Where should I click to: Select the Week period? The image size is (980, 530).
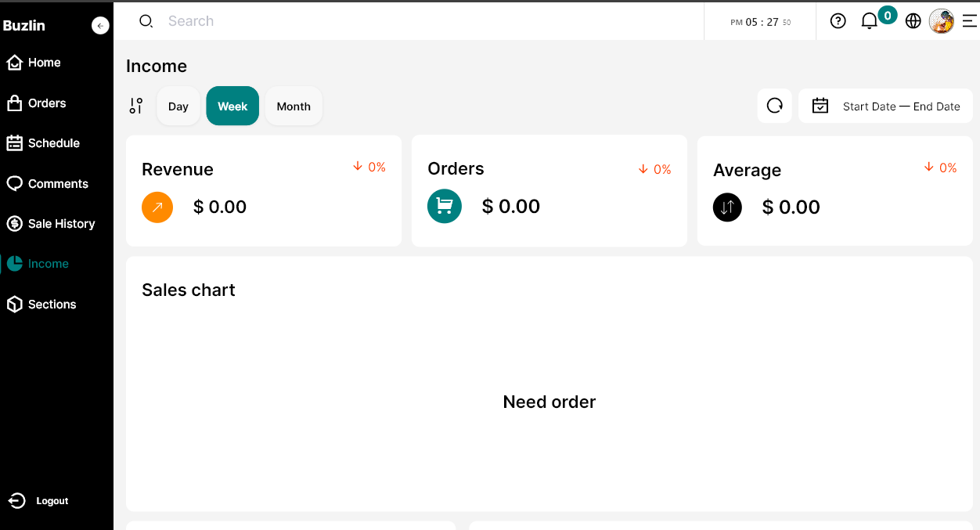[x=232, y=106]
